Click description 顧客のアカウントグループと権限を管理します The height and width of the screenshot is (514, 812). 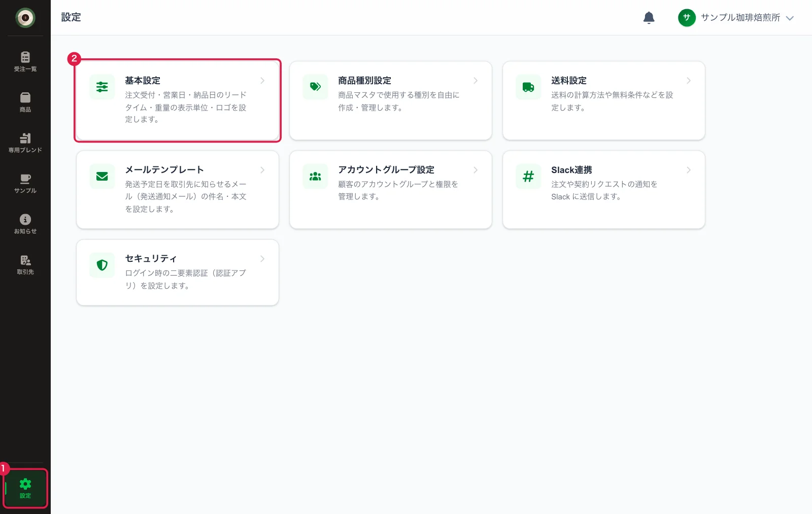(398, 190)
